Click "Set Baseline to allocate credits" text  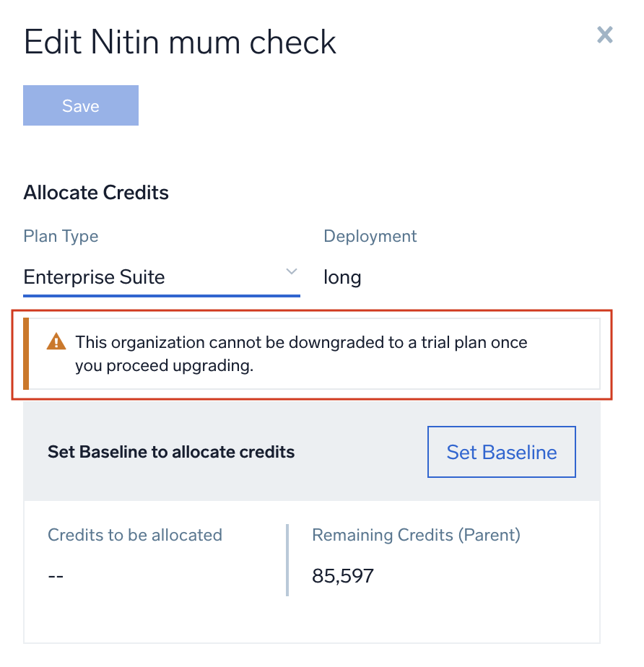point(171,453)
